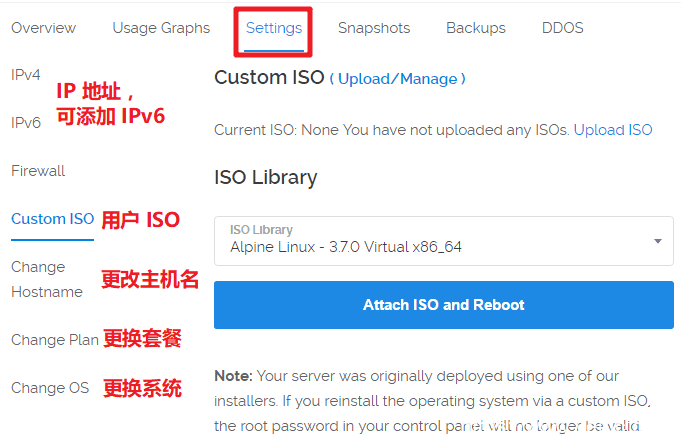Select IPv4 in the settings sidebar
Viewport: 681px width, 441px height.
pos(26,75)
